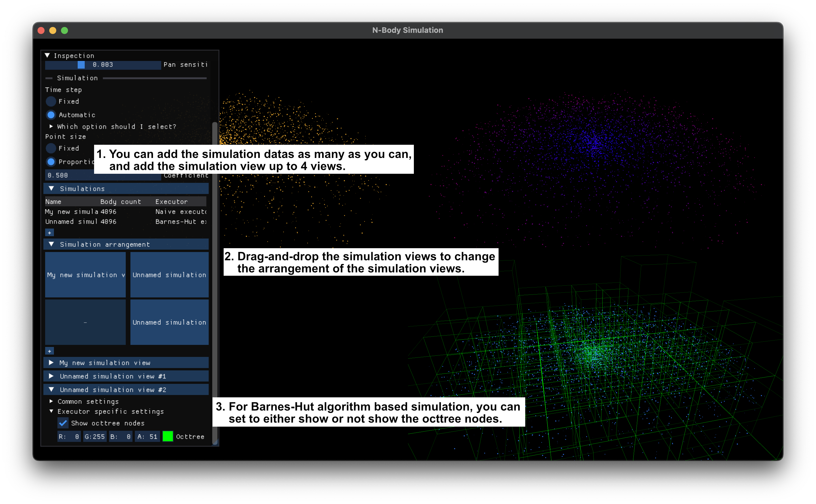This screenshot has height=504, width=816.
Task: Uncheck Show octtree nodes checkbox
Action: click(63, 423)
